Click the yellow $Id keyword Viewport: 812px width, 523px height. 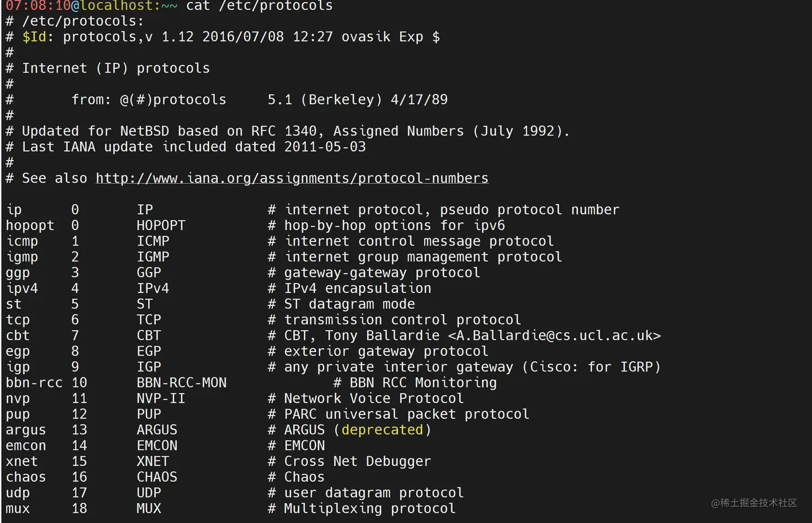click(x=34, y=37)
